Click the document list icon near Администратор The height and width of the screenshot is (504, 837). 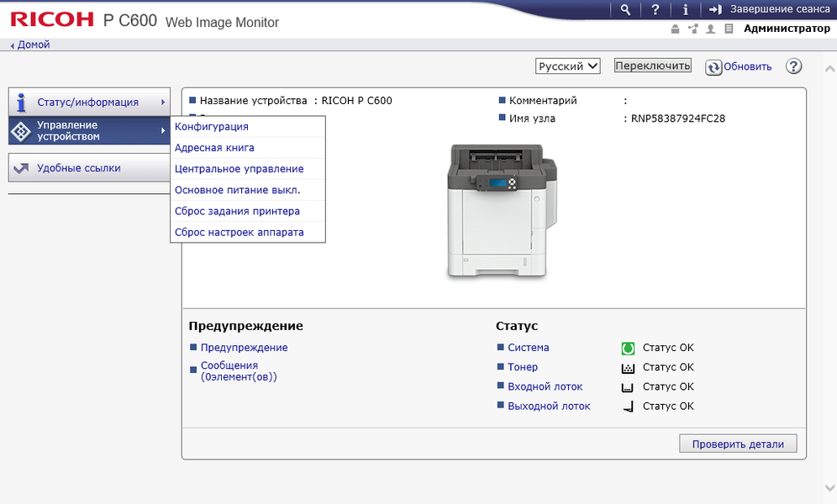click(x=729, y=29)
